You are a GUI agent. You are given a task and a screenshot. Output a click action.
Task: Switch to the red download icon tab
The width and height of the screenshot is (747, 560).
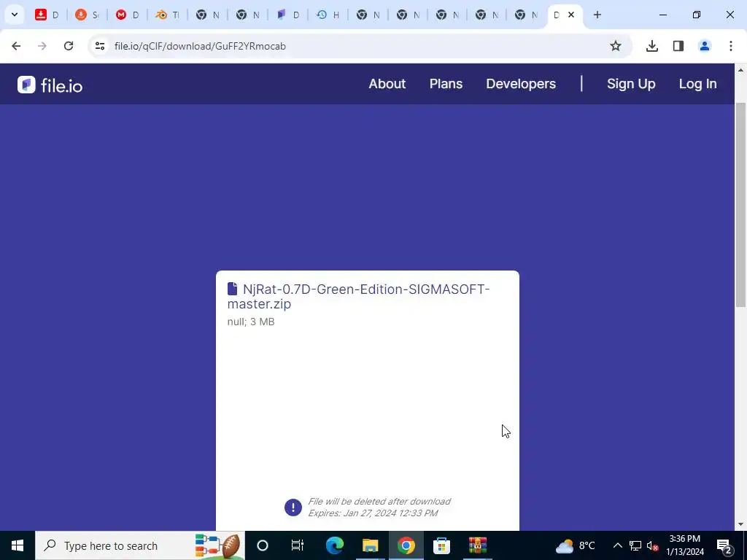[47, 15]
